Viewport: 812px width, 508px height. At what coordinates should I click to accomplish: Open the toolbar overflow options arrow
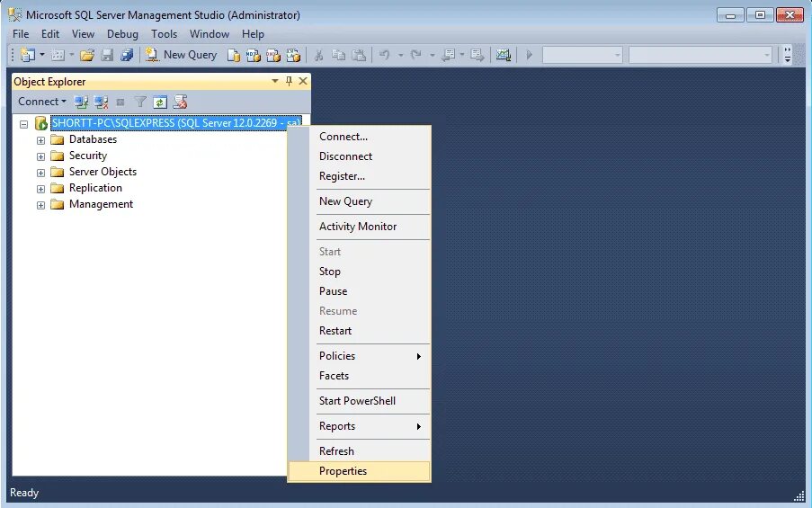pos(787,55)
